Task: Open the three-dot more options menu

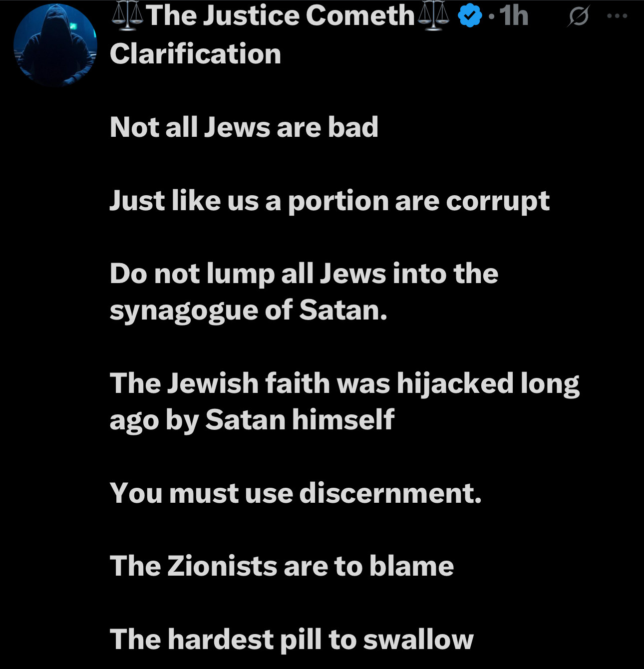Action: pos(617,16)
